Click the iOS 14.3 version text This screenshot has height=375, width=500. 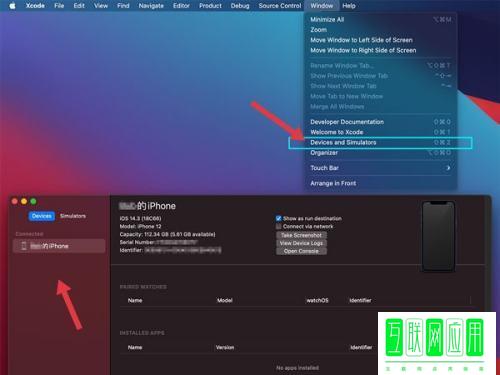140,219
